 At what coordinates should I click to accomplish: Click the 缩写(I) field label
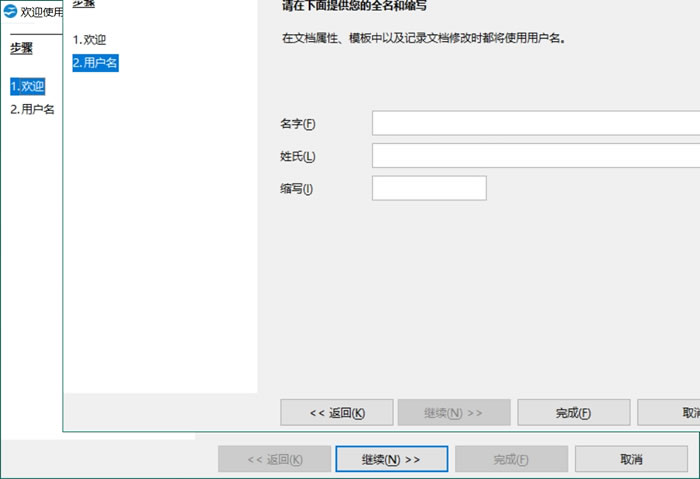point(296,189)
